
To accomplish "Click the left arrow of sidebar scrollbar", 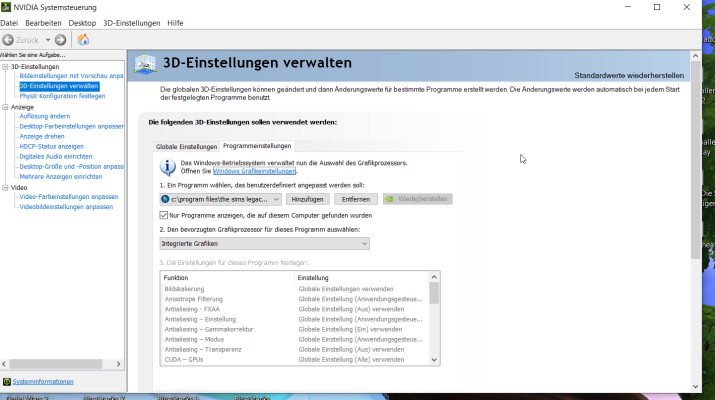I will [4, 364].
